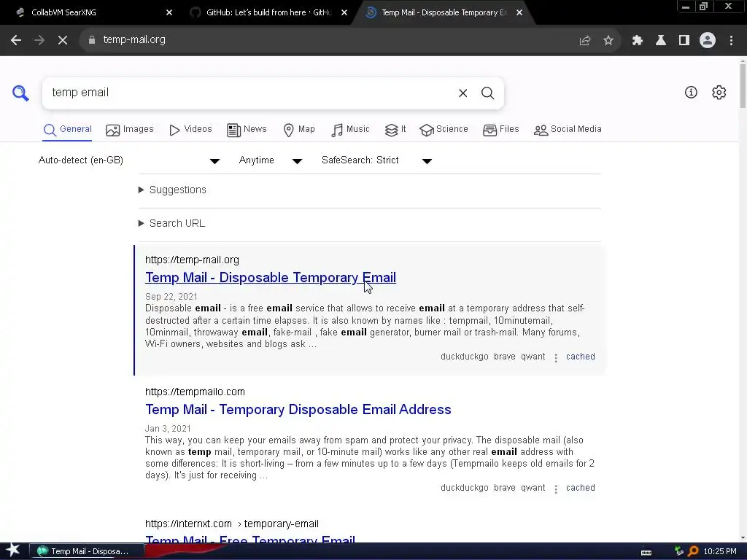Click the Sep 22, 2021 result date
Viewport: 747px width, 560px height.
(171, 297)
